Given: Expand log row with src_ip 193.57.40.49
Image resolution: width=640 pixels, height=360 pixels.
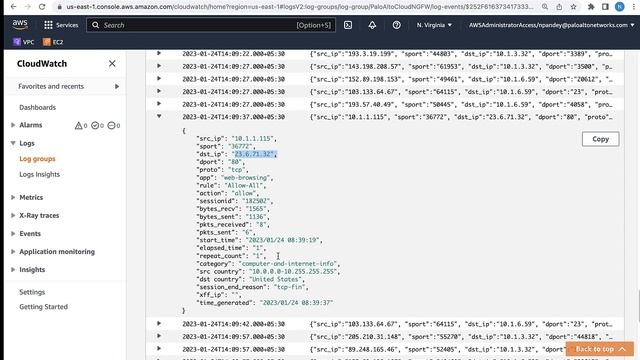Looking at the screenshot, I should (159, 104).
